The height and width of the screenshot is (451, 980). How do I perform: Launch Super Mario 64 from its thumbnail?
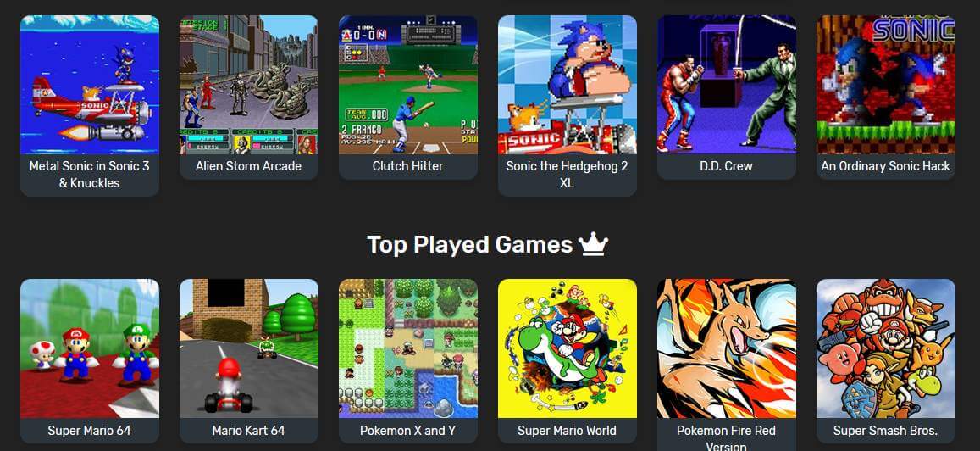(90, 348)
